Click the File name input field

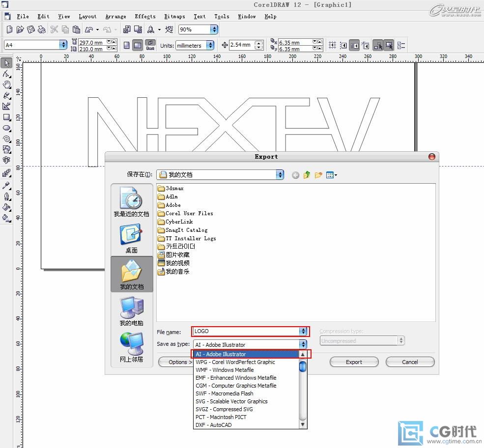[x=246, y=331]
